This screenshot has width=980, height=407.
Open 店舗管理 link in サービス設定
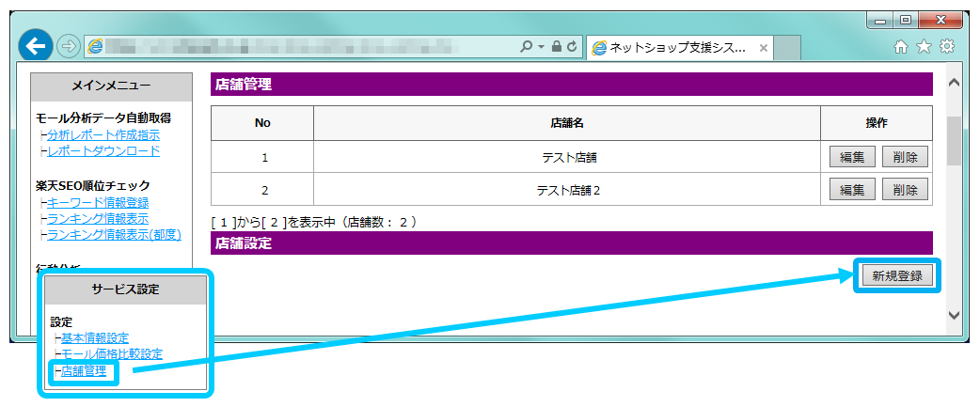click(x=84, y=371)
